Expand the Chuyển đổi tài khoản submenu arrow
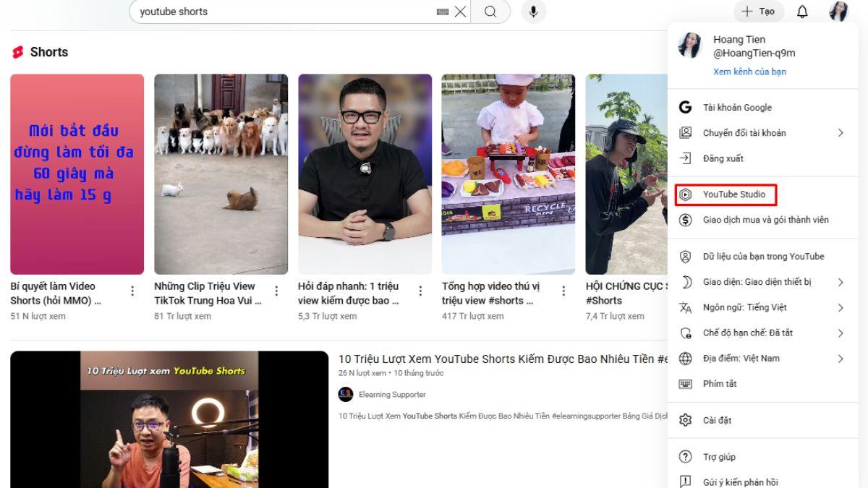 [x=841, y=133]
